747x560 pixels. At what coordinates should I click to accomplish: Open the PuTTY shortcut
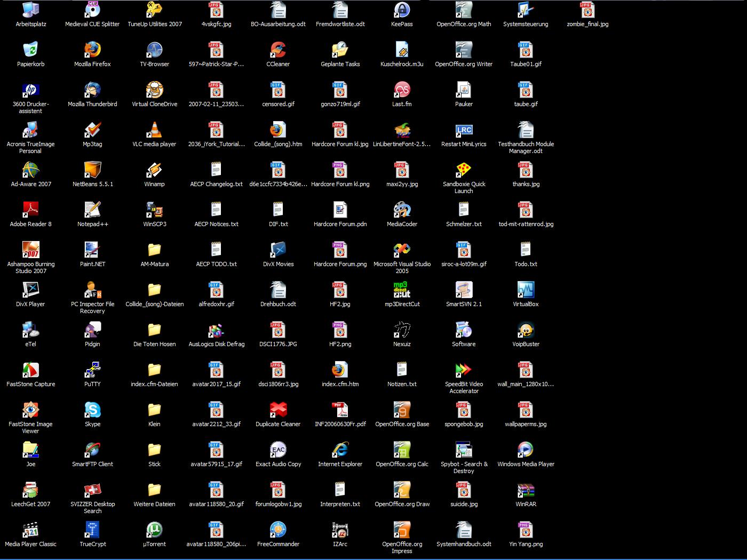(93, 370)
